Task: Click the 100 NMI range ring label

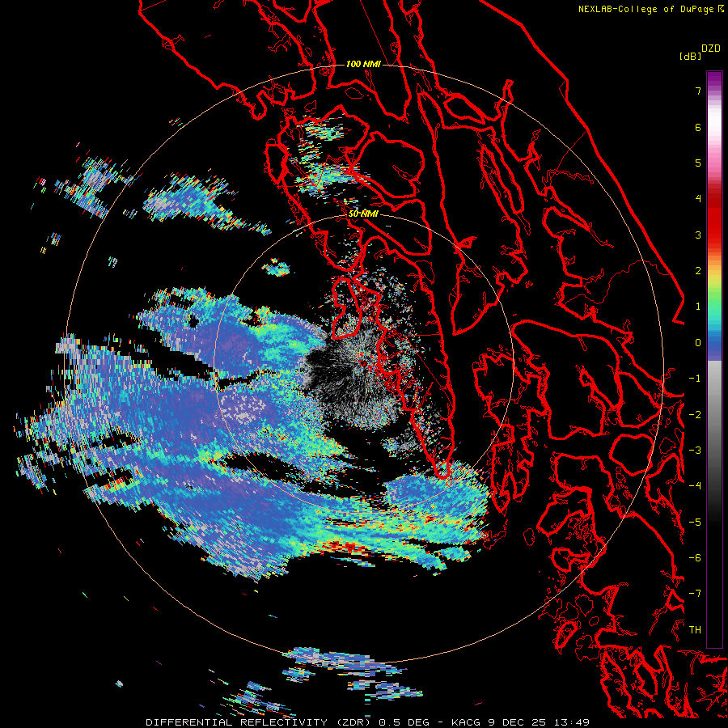Action: pyautogui.click(x=363, y=64)
